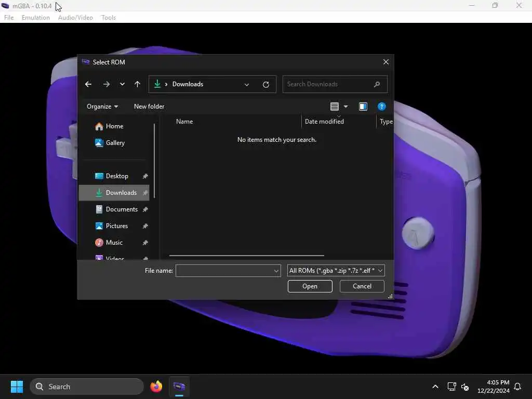Open the All ROMs file type dropdown
532x399 pixels.
336,271
